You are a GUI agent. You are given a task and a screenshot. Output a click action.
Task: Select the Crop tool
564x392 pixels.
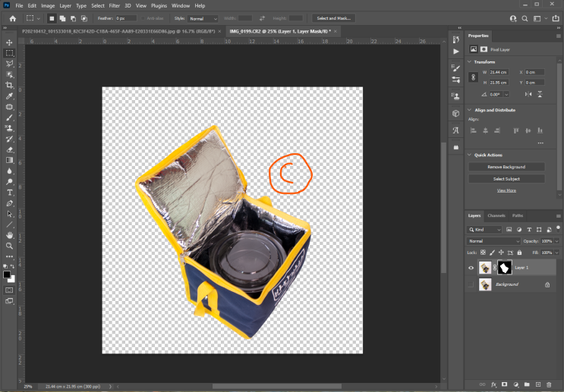click(9, 86)
